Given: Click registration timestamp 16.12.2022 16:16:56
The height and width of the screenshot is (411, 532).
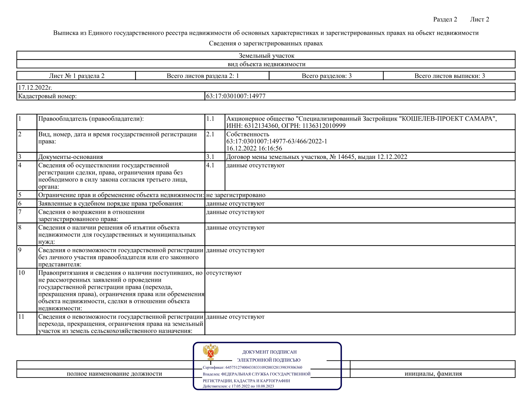Looking at the screenshot, I should 254,148.
